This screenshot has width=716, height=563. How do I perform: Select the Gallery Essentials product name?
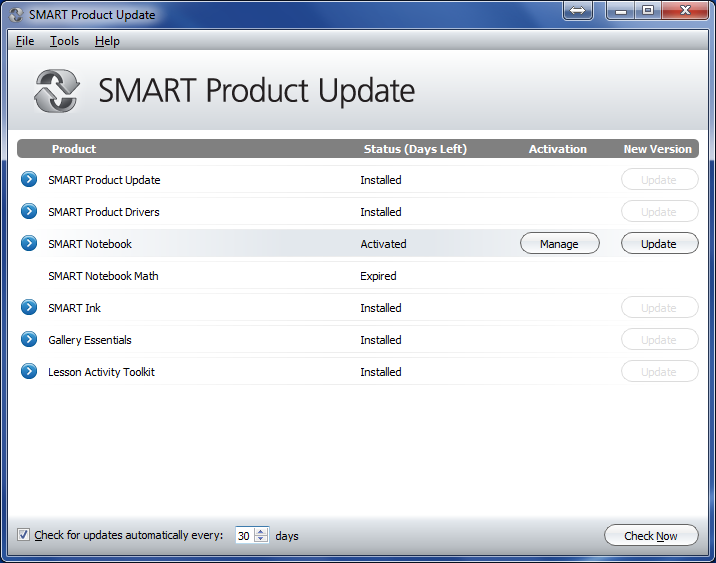(90, 340)
